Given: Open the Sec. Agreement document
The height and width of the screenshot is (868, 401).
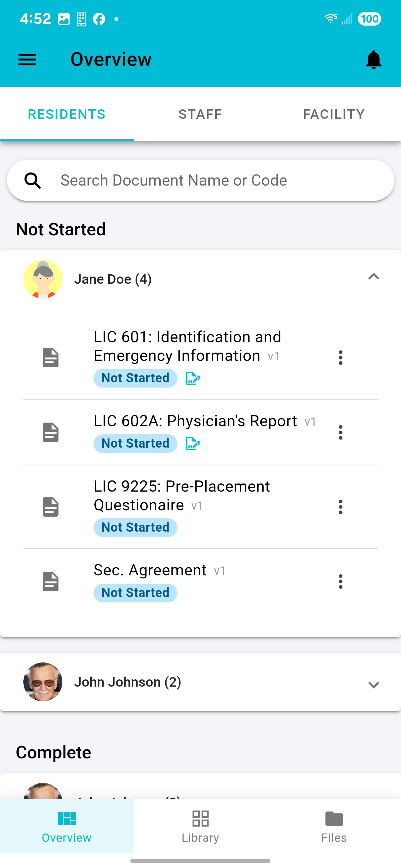Looking at the screenshot, I should (150, 571).
